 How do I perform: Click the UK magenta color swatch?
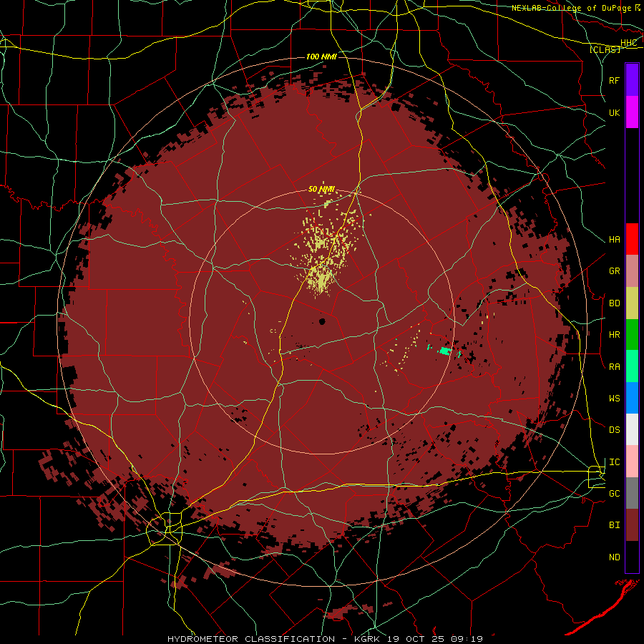(x=632, y=112)
